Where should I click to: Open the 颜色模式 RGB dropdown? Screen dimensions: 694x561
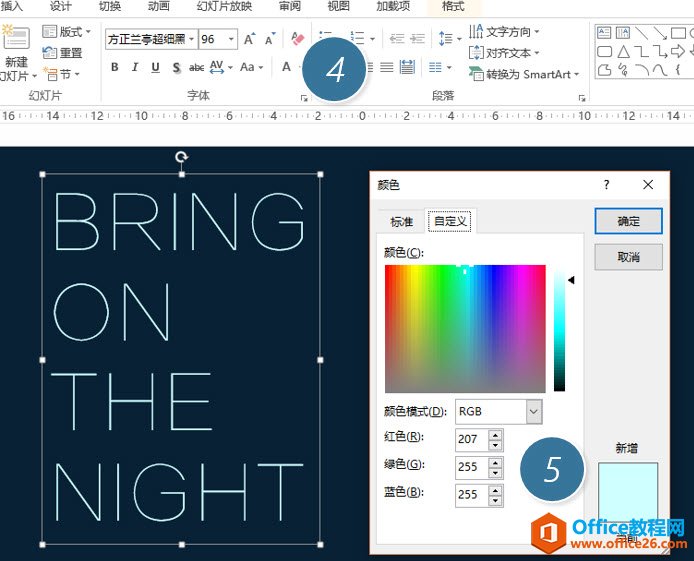533,411
